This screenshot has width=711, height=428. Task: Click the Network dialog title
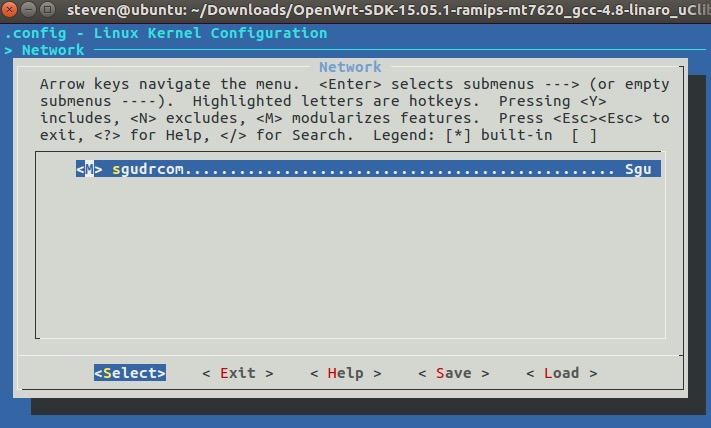tap(350, 67)
